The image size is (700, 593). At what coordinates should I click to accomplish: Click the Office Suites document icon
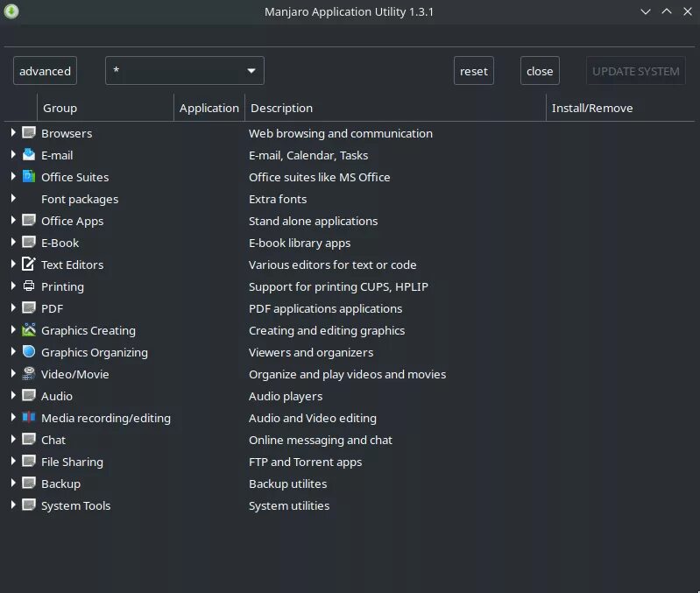(29, 177)
